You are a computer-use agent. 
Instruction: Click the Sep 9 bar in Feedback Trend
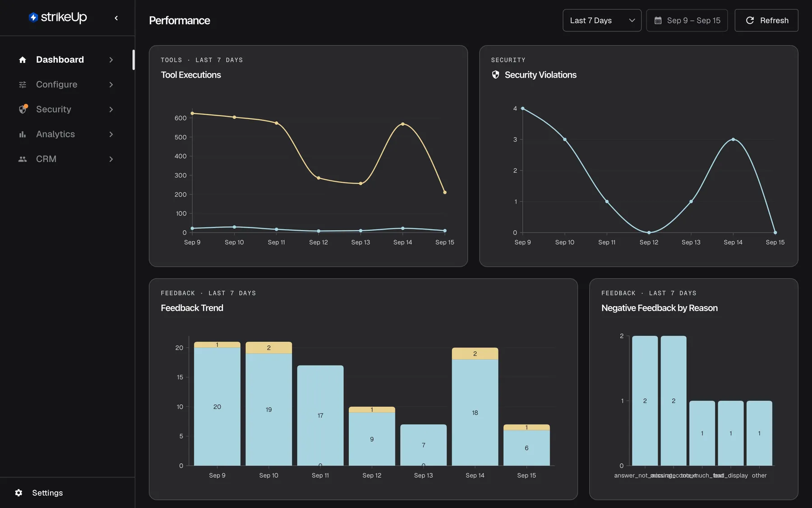pyautogui.click(x=217, y=404)
